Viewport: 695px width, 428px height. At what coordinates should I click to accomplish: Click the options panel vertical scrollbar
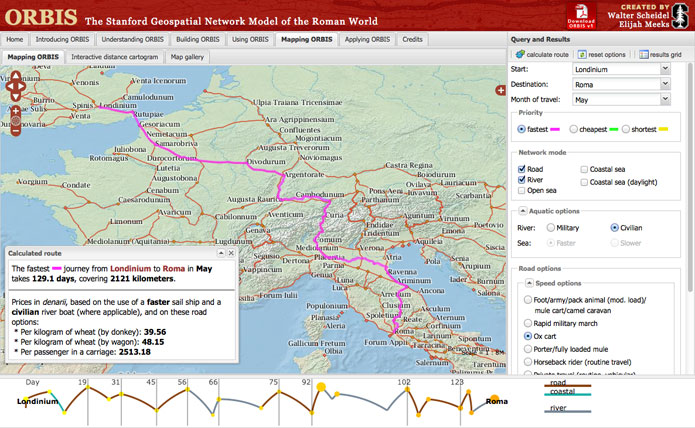[689, 177]
